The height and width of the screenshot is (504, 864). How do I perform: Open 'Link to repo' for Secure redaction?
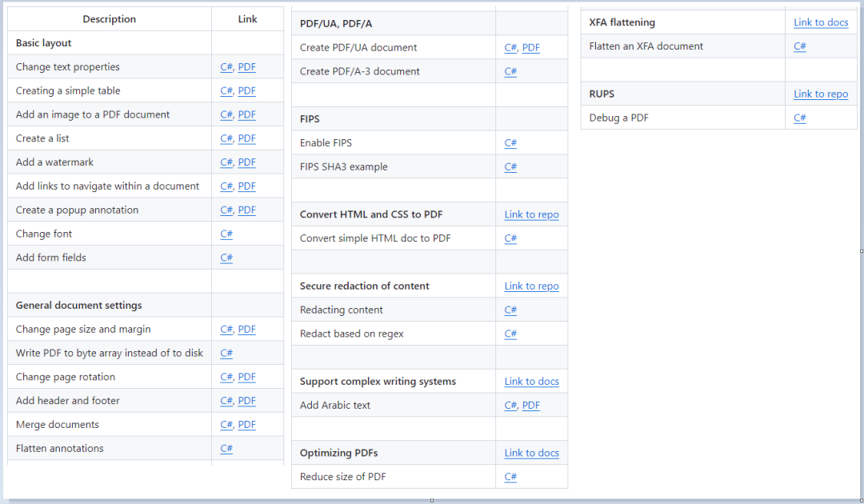point(532,286)
